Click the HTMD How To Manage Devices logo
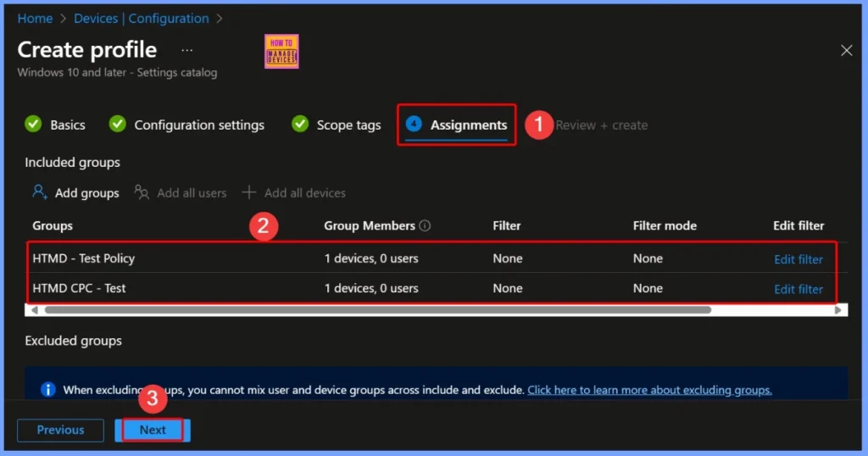The width and height of the screenshot is (868, 456). click(281, 51)
